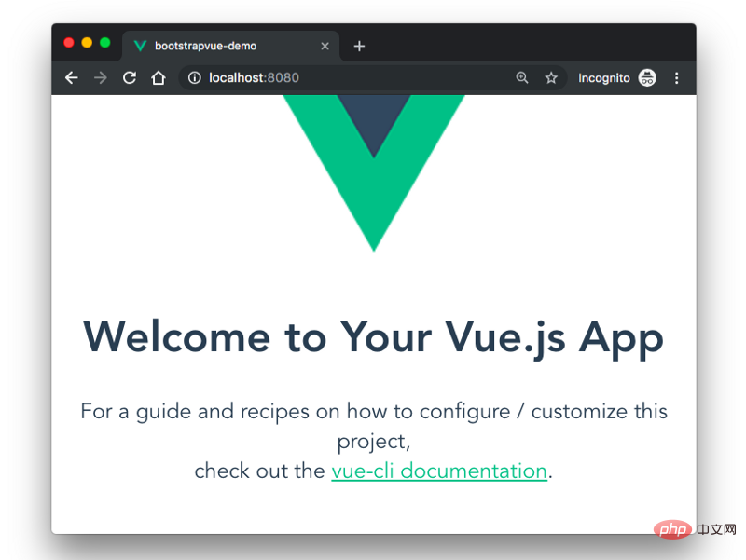Follow the vue-cli documentation link

[x=439, y=471]
